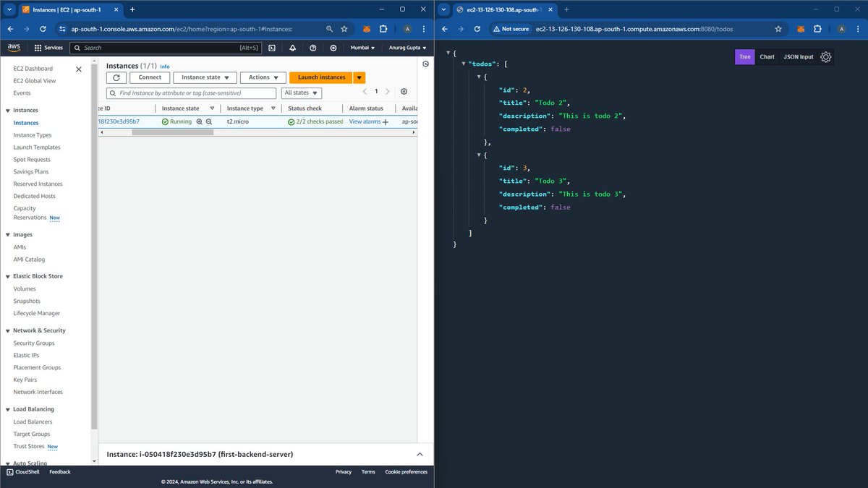Open side panel icon right of instances

pyautogui.click(x=426, y=64)
